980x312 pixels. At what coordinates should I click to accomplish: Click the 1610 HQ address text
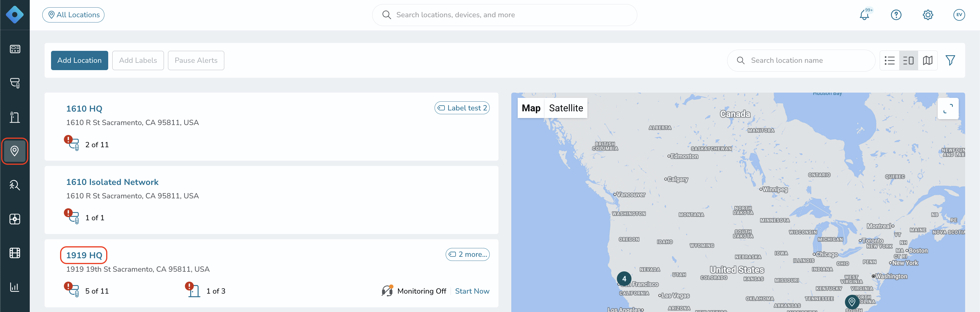132,123
